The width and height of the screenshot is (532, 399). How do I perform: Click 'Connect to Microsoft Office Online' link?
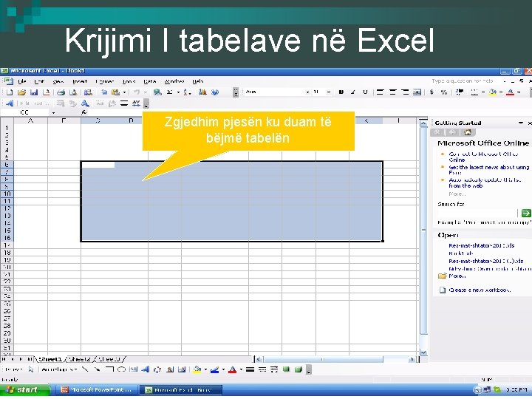click(483, 157)
